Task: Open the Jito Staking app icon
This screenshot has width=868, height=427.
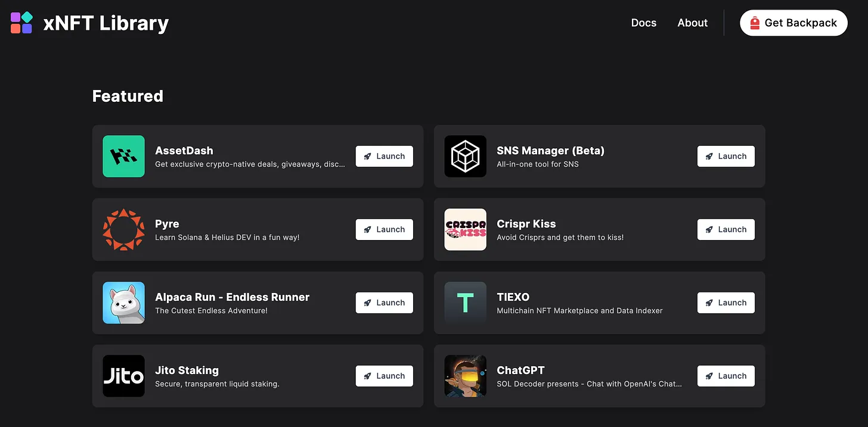Action: [x=123, y=376]
